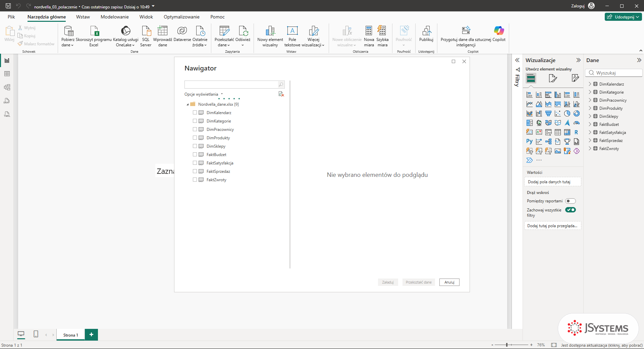Check the DimSklepy table checkbox

[195, 146]
